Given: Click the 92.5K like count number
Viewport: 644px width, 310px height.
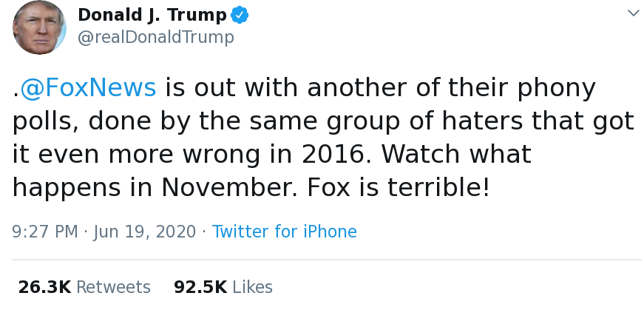Looking at the screenshot, I should pos(200,287).
